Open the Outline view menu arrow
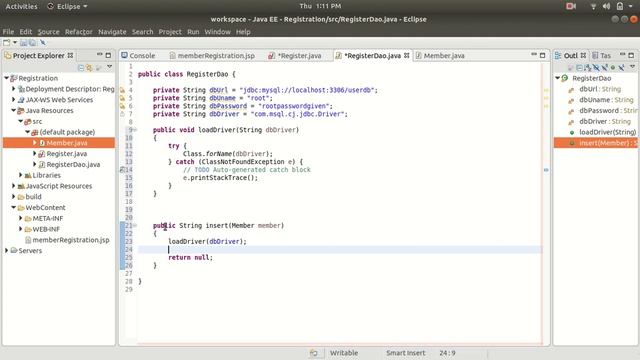 (632, 67)
